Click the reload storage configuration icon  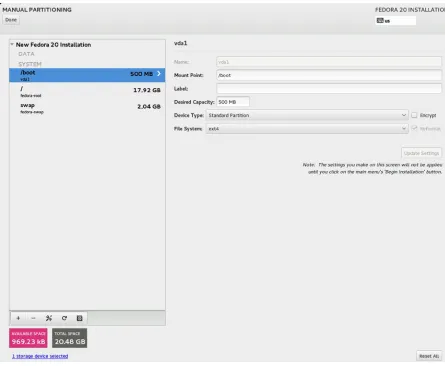pos(64,318)
